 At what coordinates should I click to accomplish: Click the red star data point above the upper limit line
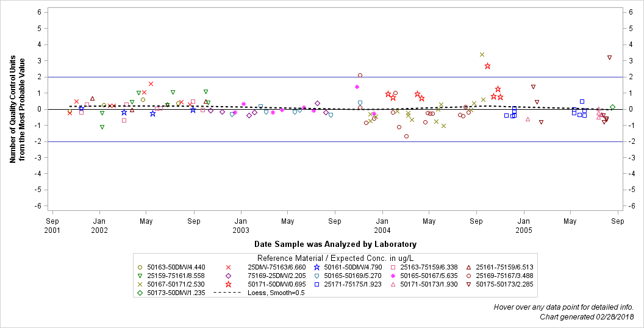point(487,66)
